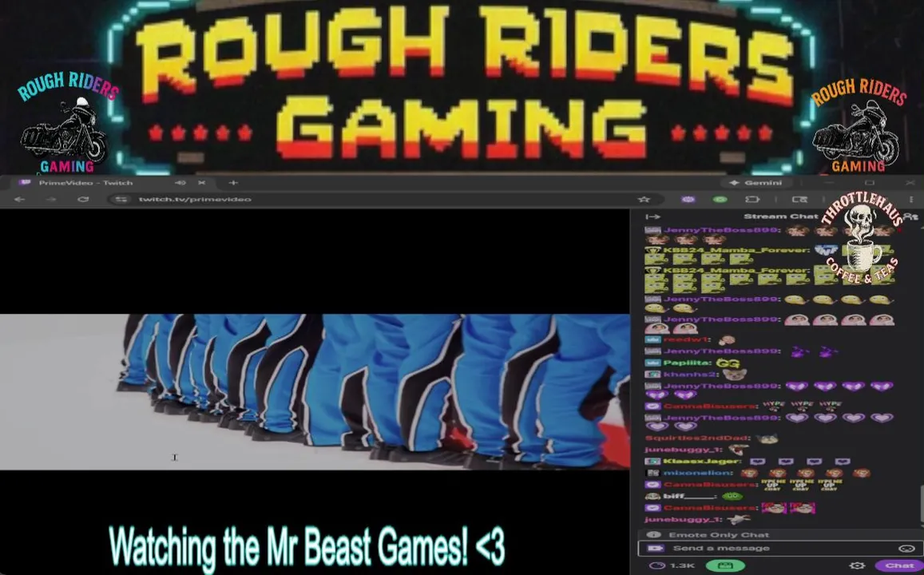924x575 pixels.
Task: Click the badge next to mixonelion
Action: point(652,473)
